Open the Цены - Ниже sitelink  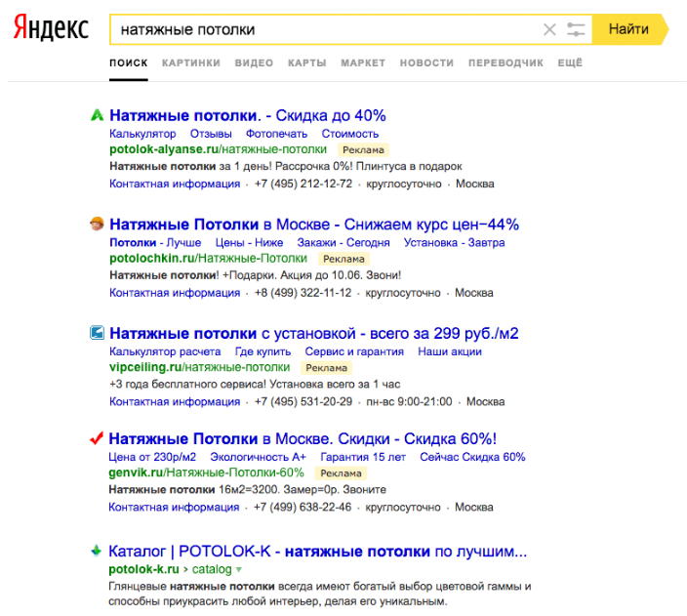[249, 242]
